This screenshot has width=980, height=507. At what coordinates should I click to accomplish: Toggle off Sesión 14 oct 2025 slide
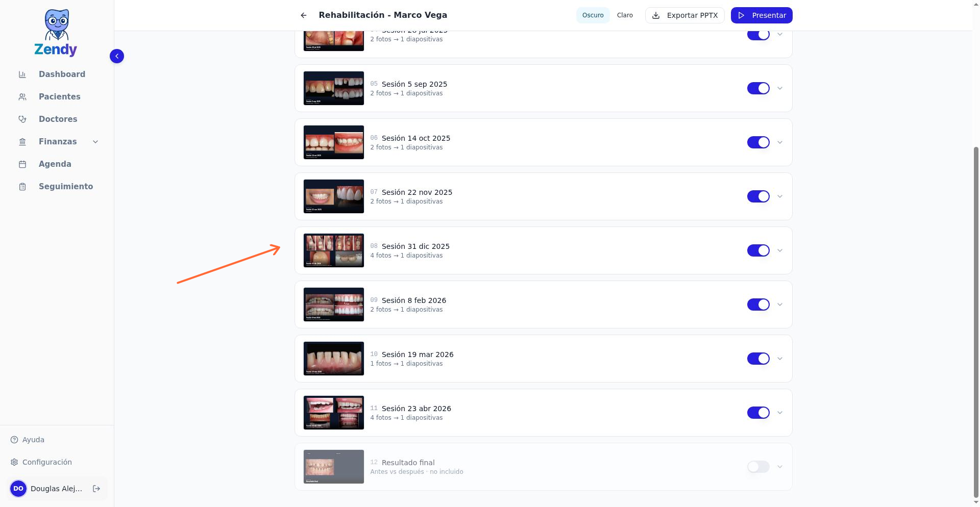pos(758,142)
